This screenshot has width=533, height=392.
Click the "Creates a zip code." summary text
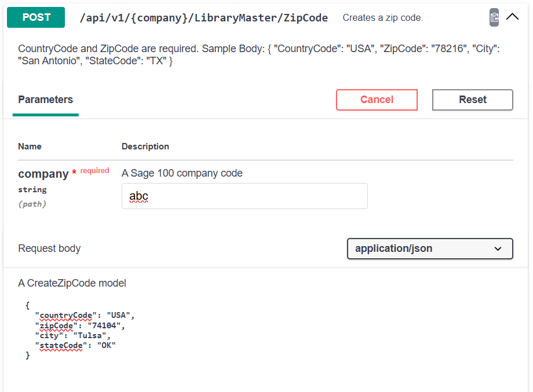point(383,18)
